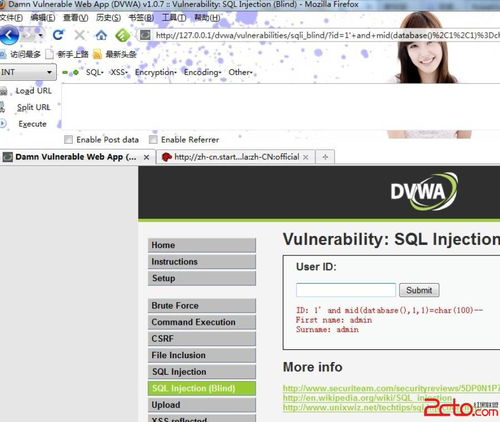Click the DVWA logo

pyautogui.click(x=424, y=191)
